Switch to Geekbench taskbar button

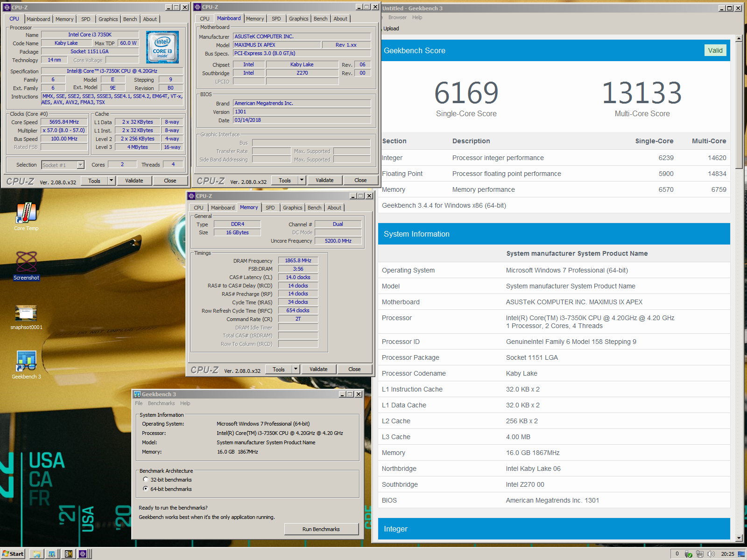(52, 554)
